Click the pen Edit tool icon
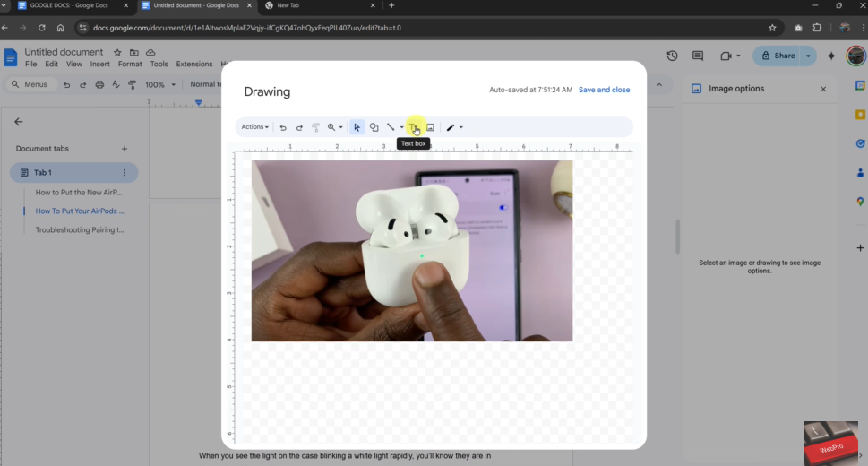868x466 pixels. click(x=451, y=127)
